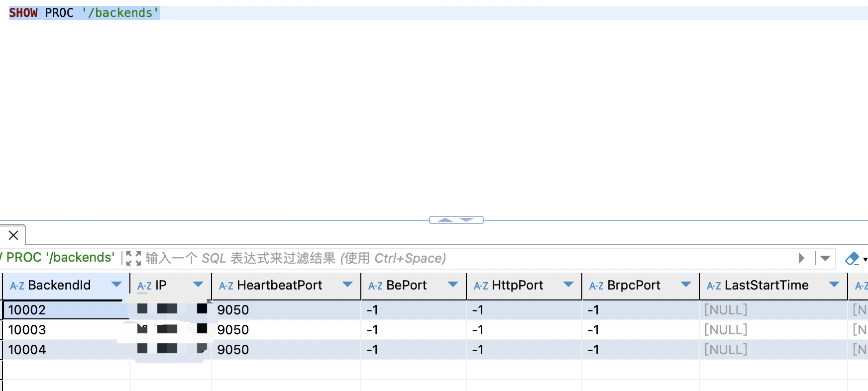
Task: Click the HeartbeatPort column header
Action: point(280,285)
